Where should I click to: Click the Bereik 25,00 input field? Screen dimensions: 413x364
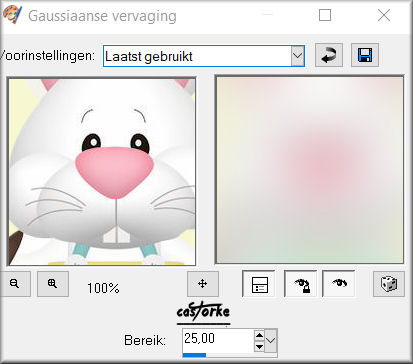pyautogui.click(x=218, y=340)
